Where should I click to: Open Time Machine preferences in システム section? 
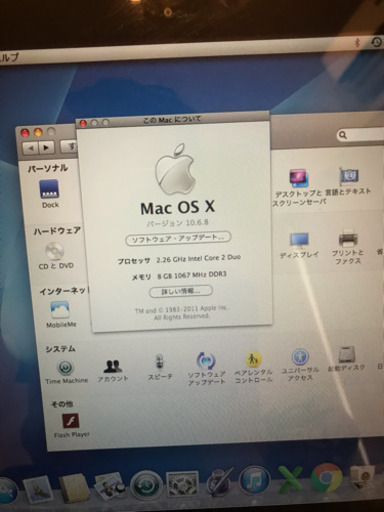click(x=66, y=372)
